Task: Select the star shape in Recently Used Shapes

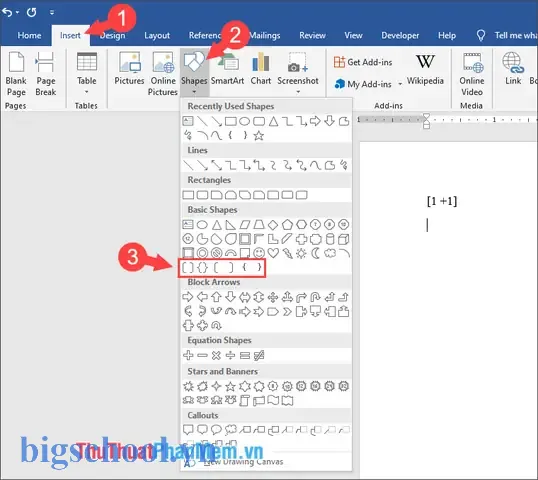Action: click(259, 136)
